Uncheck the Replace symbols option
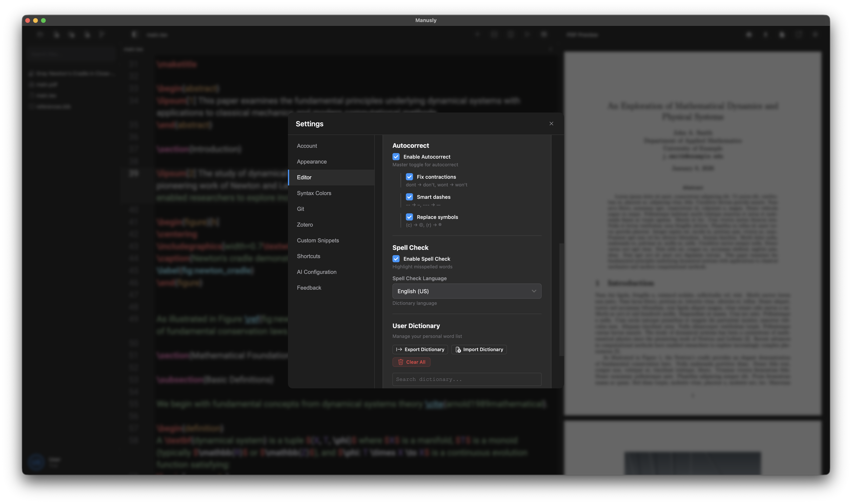The image size is (852, 504). [409, 217]
